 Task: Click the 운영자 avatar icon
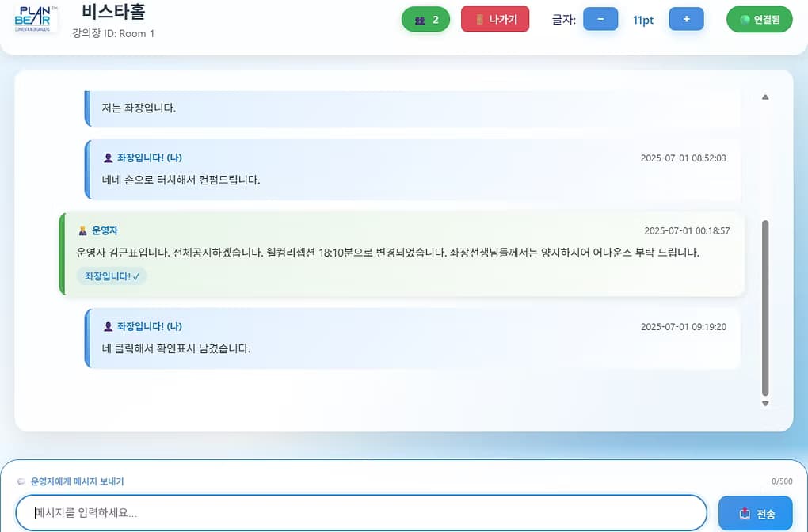point(82,230)
